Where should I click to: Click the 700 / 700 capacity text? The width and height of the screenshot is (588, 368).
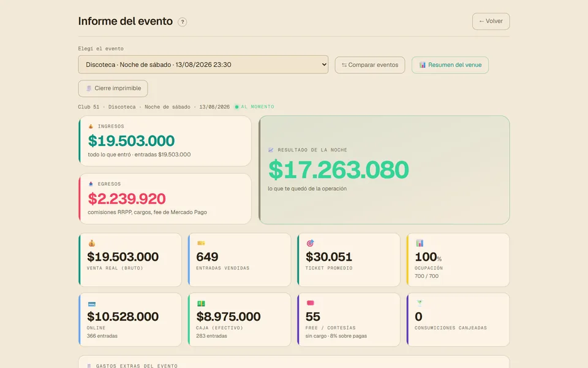(x=426, y=276)
